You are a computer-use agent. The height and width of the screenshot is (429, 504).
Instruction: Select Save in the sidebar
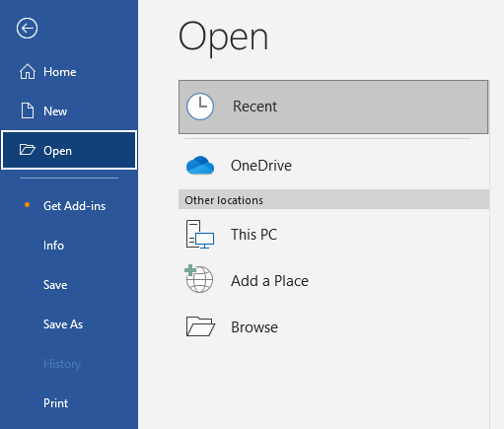coord(55,285)
